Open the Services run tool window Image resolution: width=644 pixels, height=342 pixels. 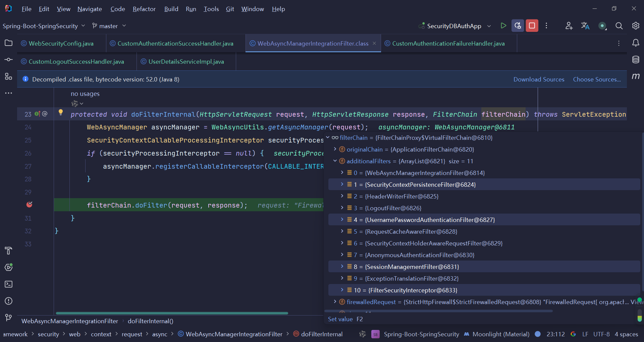click(8, 267)
